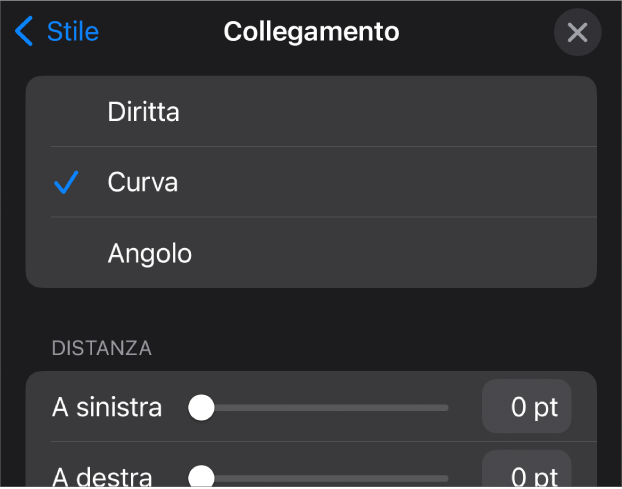The width and height of the screenshot is (622, 489).
Task: Click the empty check area beside Angolo
Action: (66, 254)
